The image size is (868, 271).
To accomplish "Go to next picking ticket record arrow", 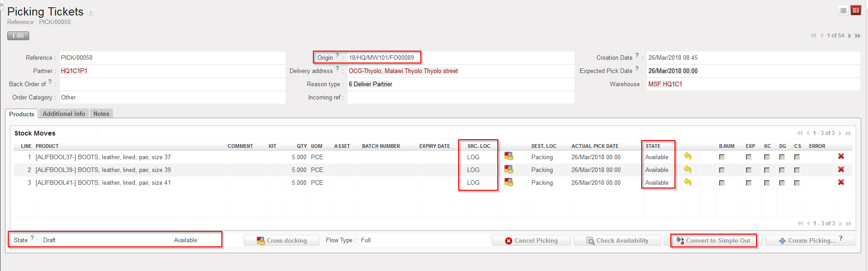I will coord(849,36).
